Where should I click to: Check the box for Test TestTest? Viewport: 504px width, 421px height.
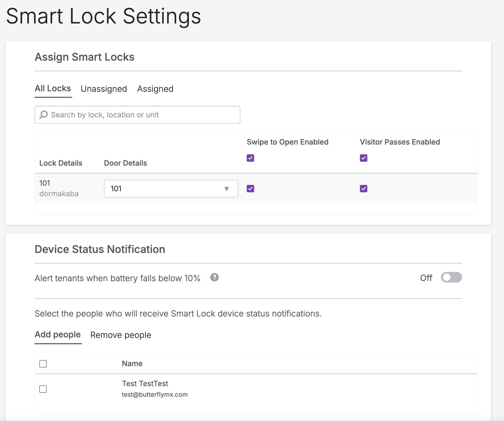pos(43,389)
